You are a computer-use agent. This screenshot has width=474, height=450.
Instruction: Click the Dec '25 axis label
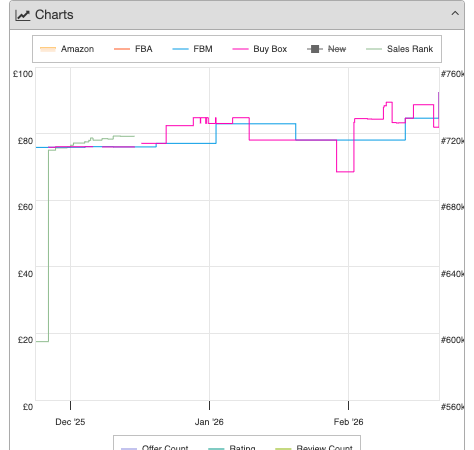point(70,422)
